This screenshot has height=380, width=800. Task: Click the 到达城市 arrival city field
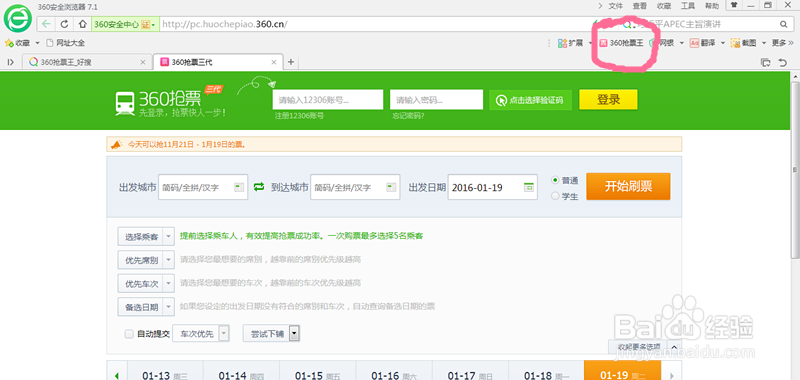pyautogui.click(x=355, y=187)
